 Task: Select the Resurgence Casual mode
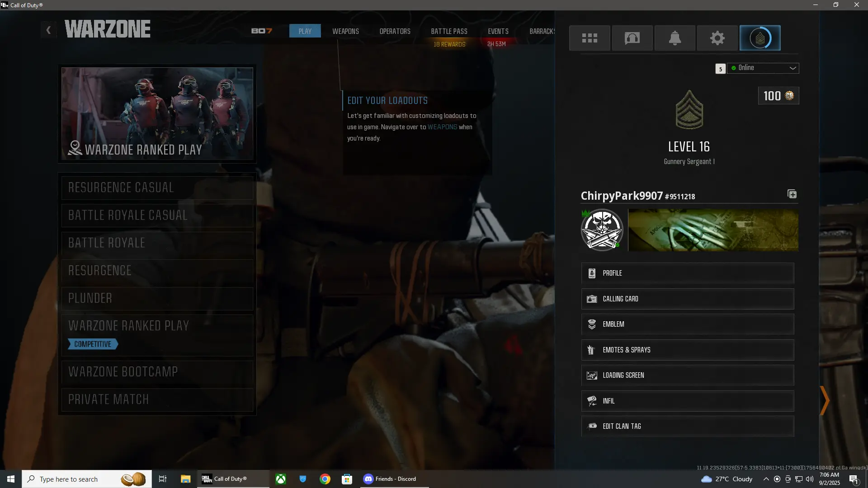point(157,188)
